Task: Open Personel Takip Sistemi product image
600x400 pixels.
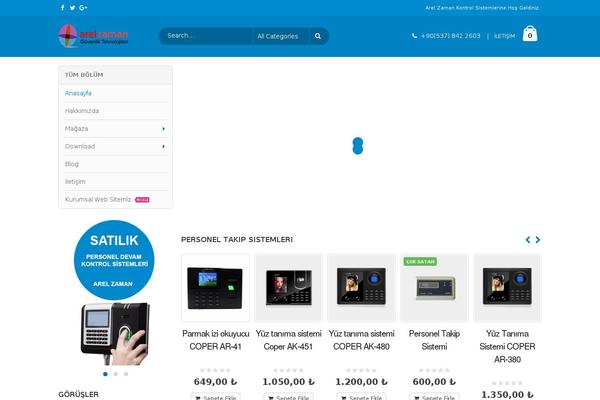Action: [x=434, y=287]
